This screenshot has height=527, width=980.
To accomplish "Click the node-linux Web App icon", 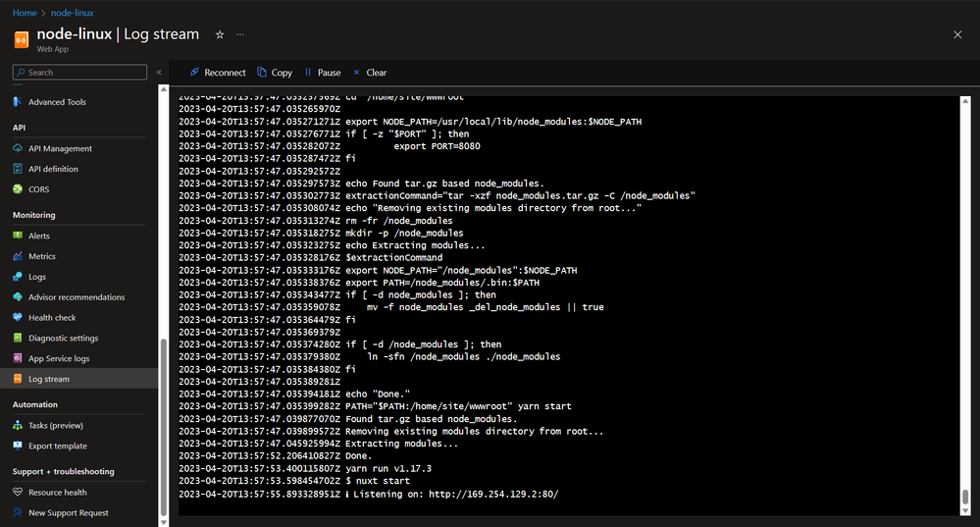I will point(22,40).
